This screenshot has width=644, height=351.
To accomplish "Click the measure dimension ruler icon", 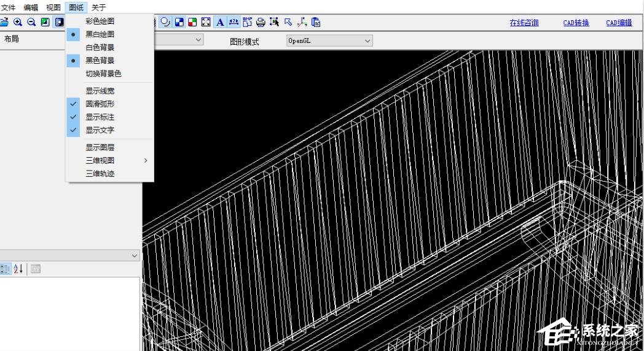I will (x=234, y=22).
